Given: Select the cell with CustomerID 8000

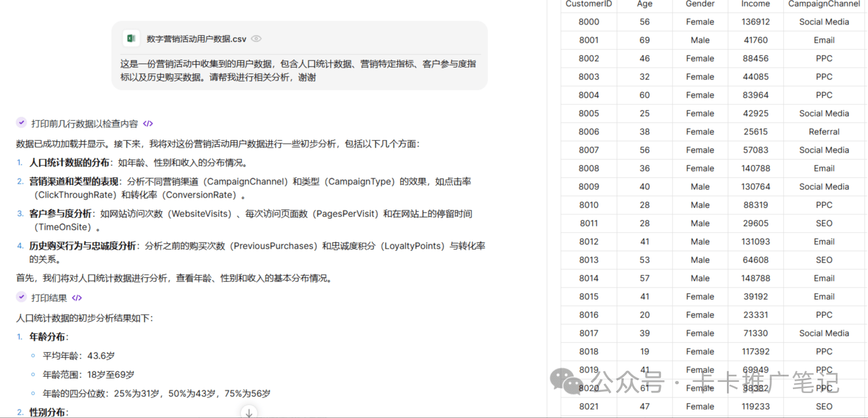Looking at the screenshot, I should 589,22.
